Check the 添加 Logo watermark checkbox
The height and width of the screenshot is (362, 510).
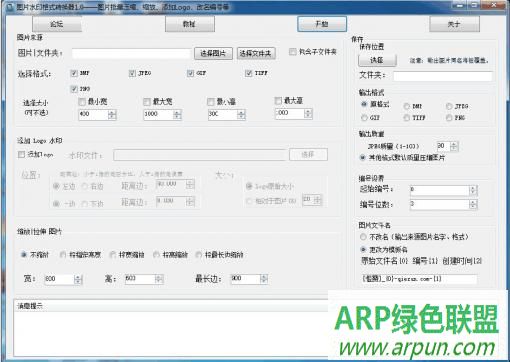click(x=21, y=154)
